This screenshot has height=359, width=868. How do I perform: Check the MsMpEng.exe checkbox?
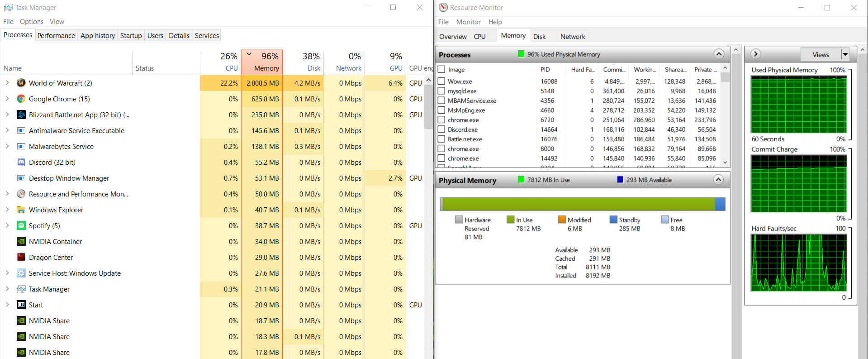pyautogui.click(x=441, y=110)
